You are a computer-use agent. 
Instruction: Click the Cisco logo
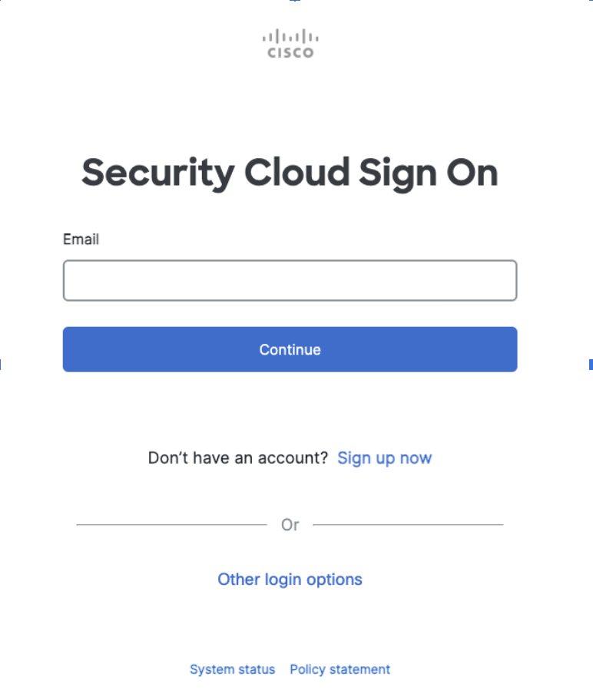pyautogui.click(x=290, y=42)
